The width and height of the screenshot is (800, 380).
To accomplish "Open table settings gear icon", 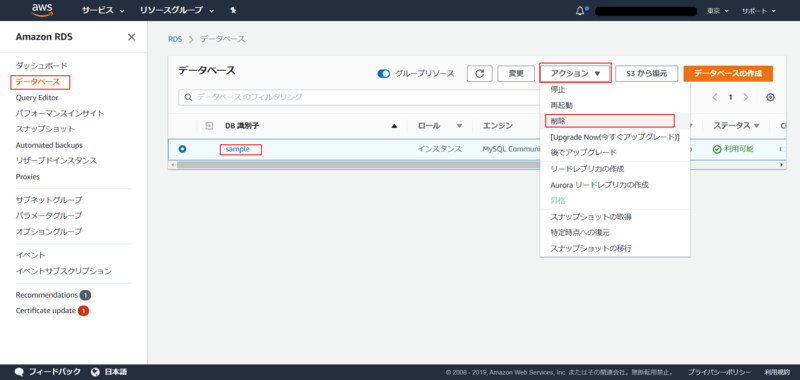I will tap(770, 97).
